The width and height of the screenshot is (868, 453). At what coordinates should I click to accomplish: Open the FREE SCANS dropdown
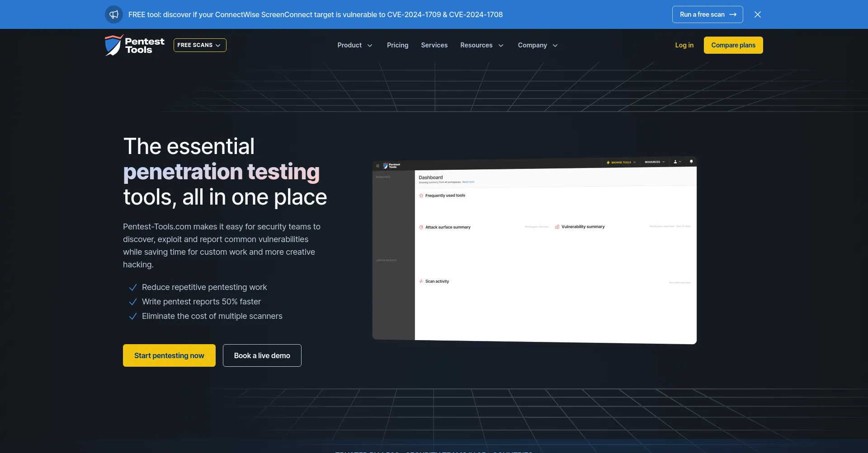pos(200,45)
